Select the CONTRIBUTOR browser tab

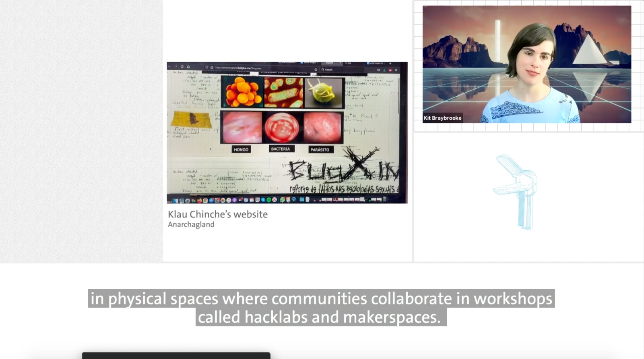pos(376,63)
